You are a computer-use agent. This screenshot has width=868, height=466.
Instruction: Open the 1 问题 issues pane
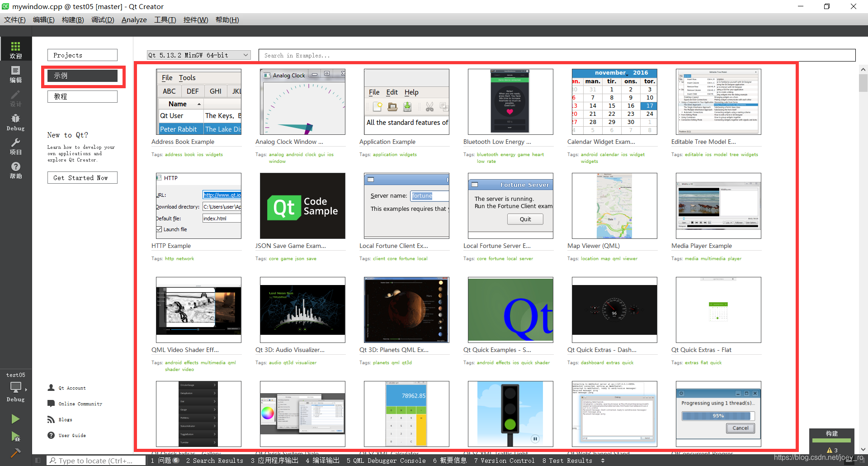point(165,461)
